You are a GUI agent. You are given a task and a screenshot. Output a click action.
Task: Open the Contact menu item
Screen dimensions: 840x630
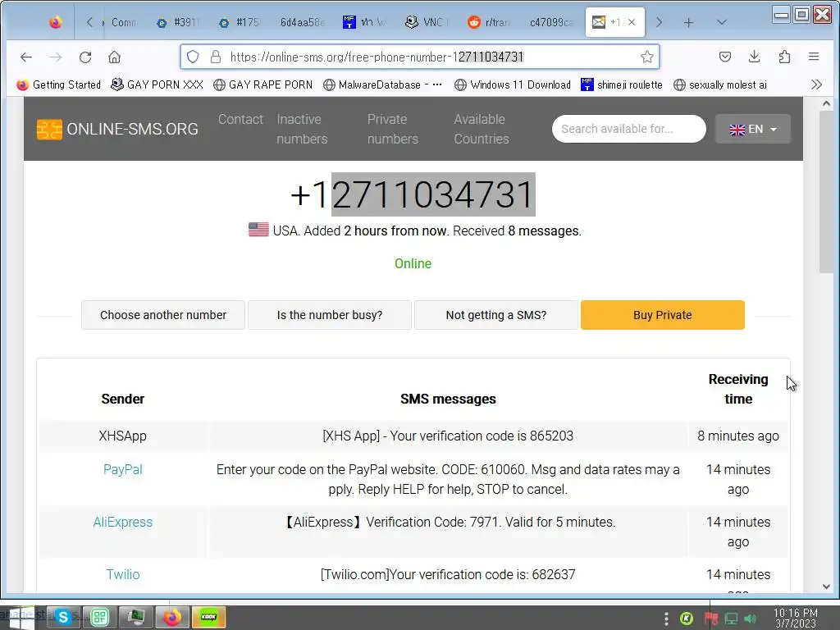[240, 119]
